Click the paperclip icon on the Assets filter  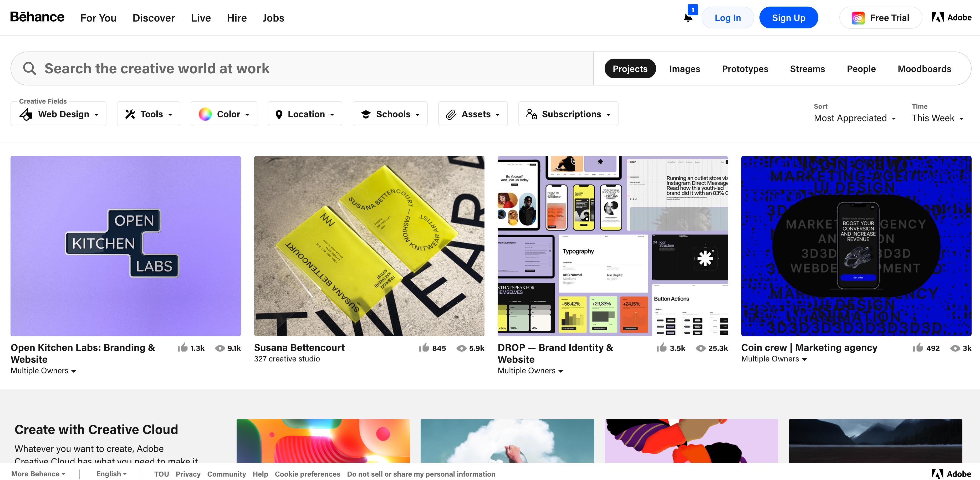pos(452,113)
